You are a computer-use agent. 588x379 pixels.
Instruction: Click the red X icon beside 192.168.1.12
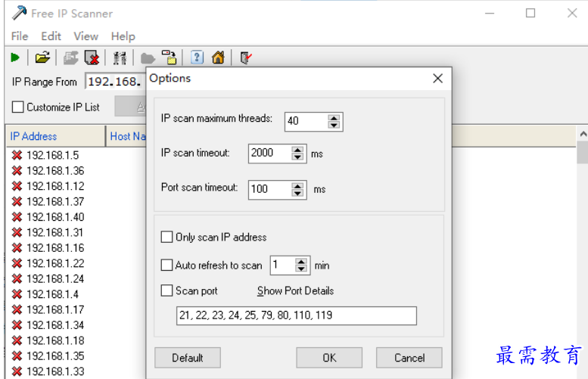(17, 186)
